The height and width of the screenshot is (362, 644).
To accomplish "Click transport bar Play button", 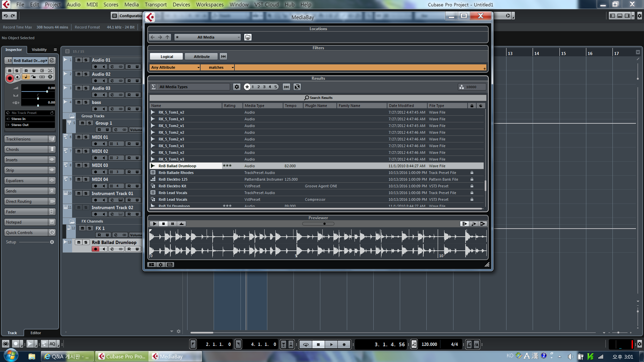I will click(331, 344).
